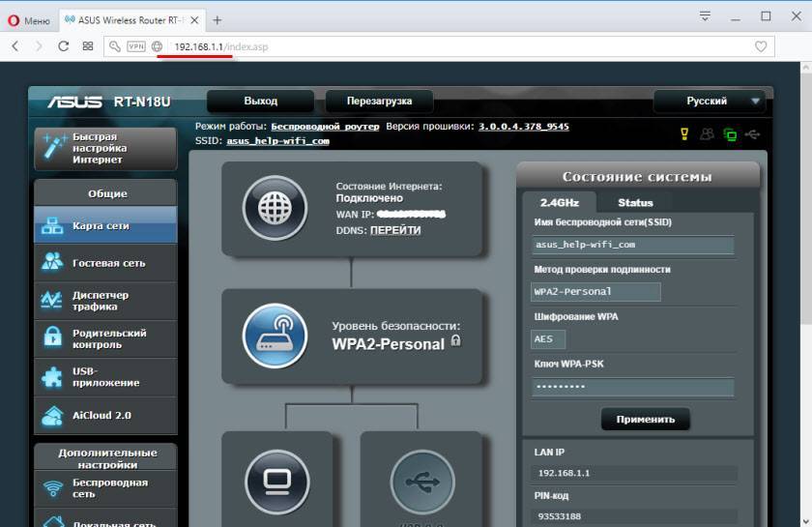Image resolution: width=812 pixels, height=527 pixels.
Task: Click the USB status icon in header
Action: [x=754, y=134]
